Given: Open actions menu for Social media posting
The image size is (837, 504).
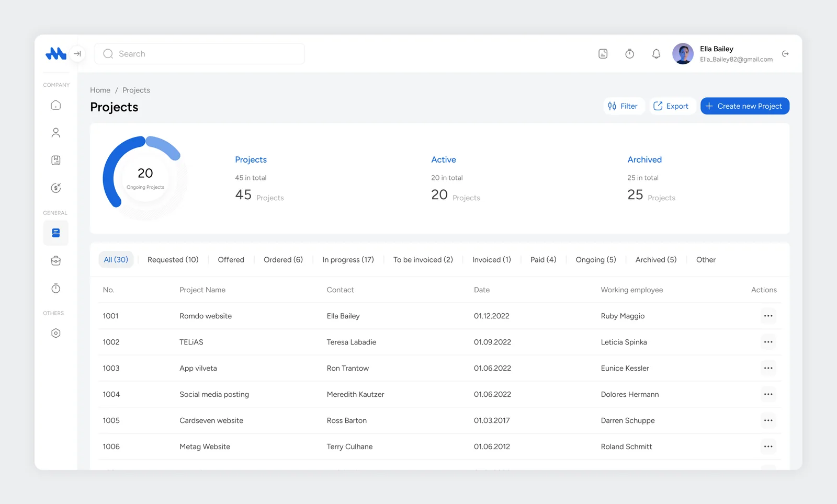Looking at the screenshot, I should 768,394.
